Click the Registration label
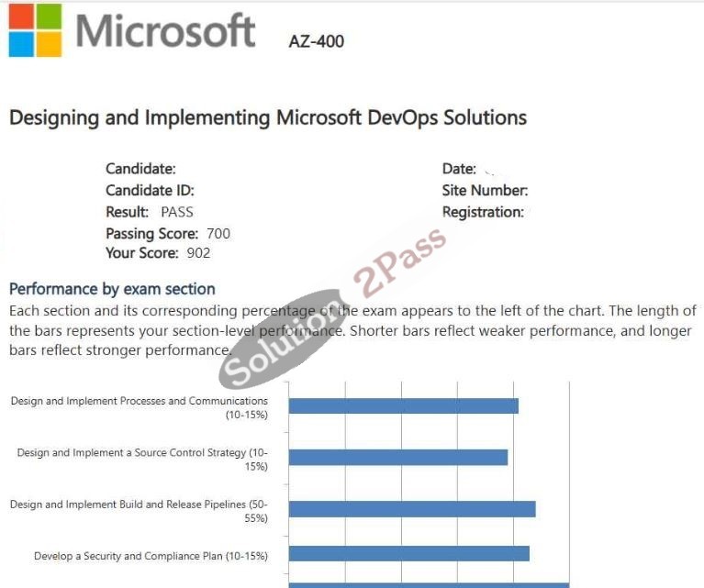 pos(483,212)
